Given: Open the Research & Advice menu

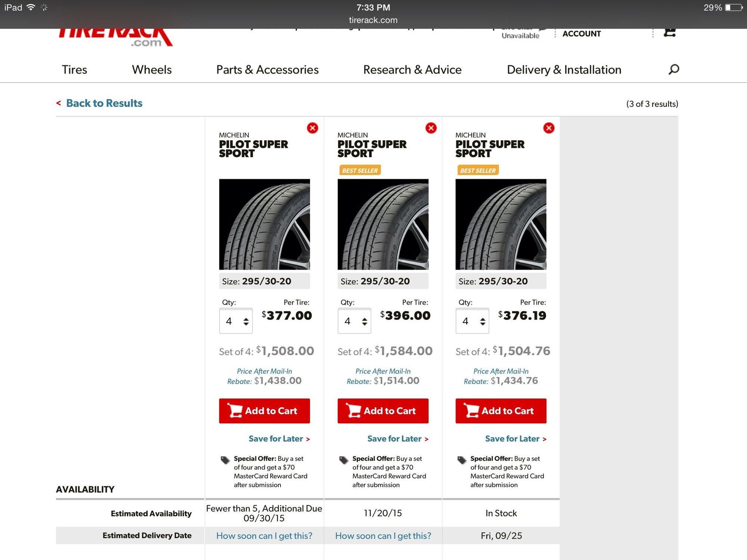Looking at the screenshot, I should tap(412, 70).
